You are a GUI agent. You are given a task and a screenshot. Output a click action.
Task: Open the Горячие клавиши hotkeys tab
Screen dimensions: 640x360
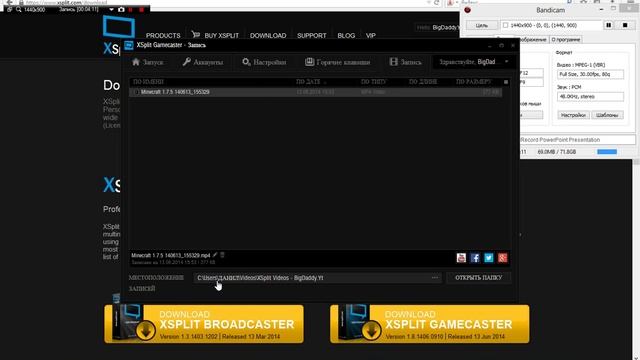pyautogui.click(x=338, y=62)
